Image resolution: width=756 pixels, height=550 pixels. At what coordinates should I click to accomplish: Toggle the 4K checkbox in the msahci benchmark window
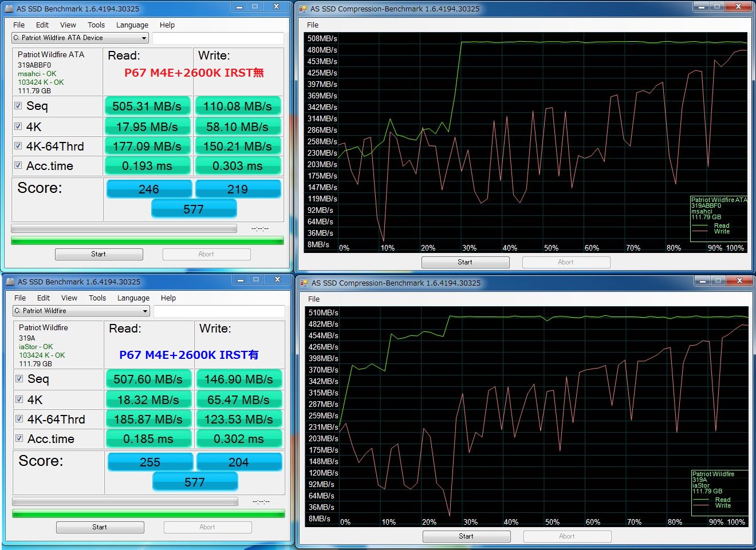18,126
